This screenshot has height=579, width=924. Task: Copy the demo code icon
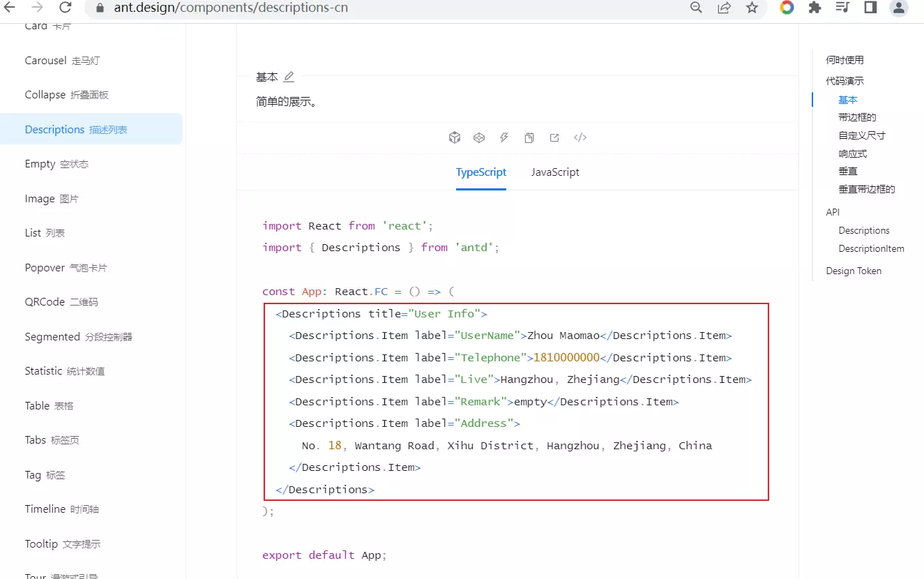(529, 137)
